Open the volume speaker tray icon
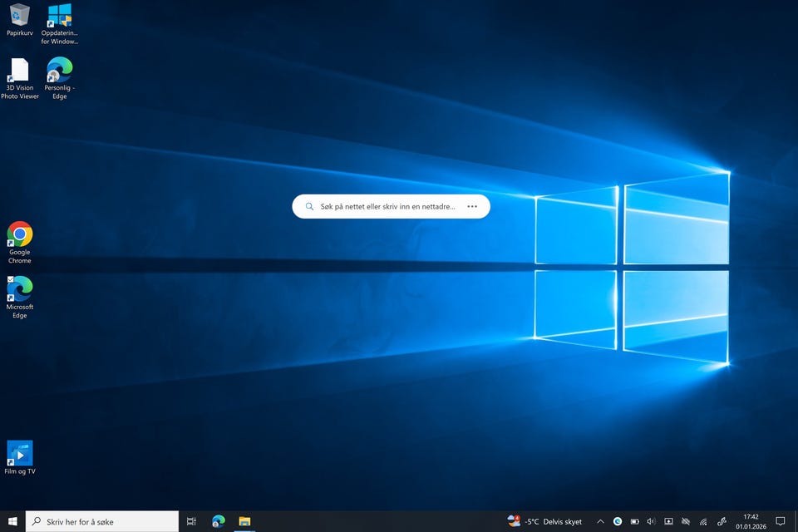 [x=652, y=521]
